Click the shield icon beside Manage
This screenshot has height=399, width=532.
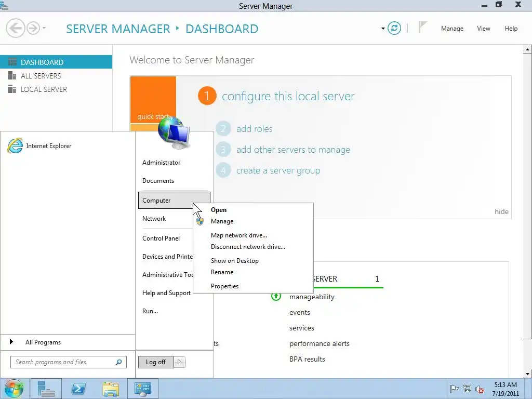[200, 221]
